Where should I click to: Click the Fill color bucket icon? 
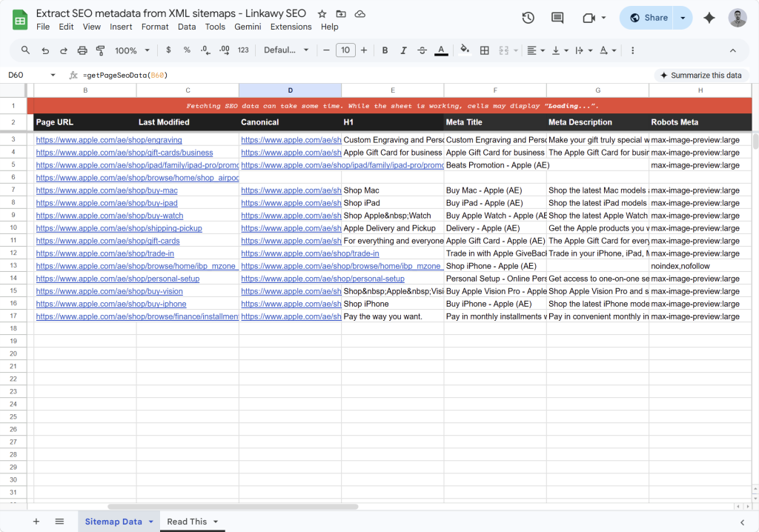465,50
